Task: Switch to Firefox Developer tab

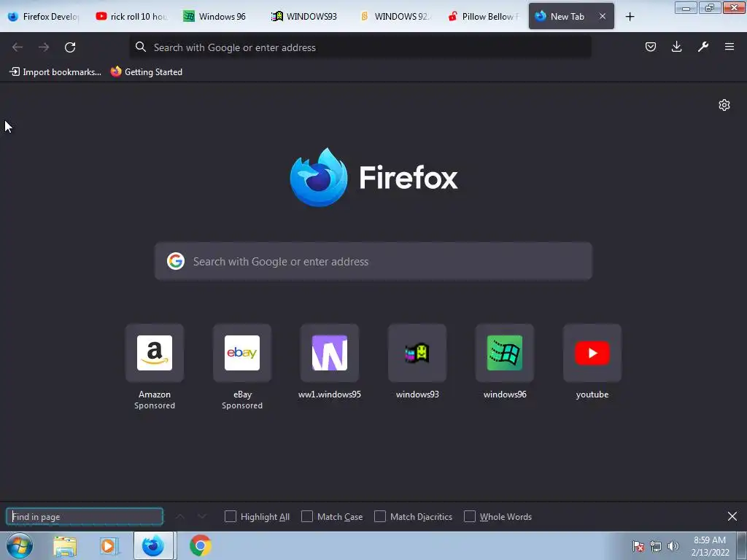Action: tap(44, 17)
